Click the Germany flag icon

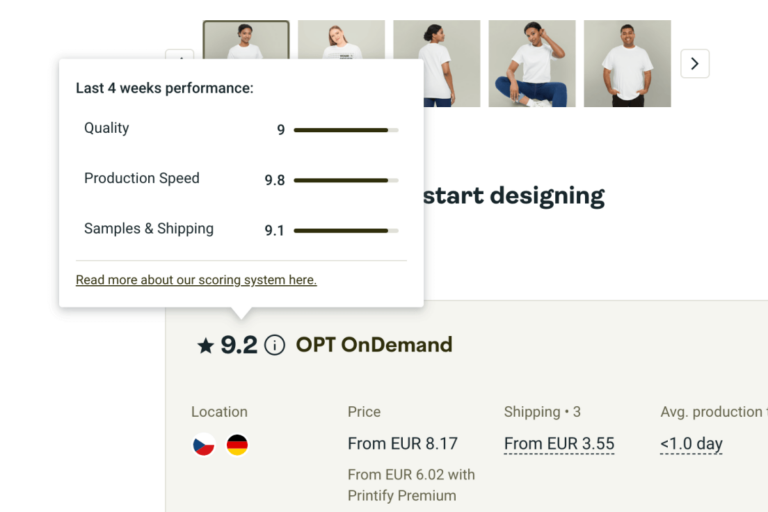pyautogui.click(x=237, y=445)
